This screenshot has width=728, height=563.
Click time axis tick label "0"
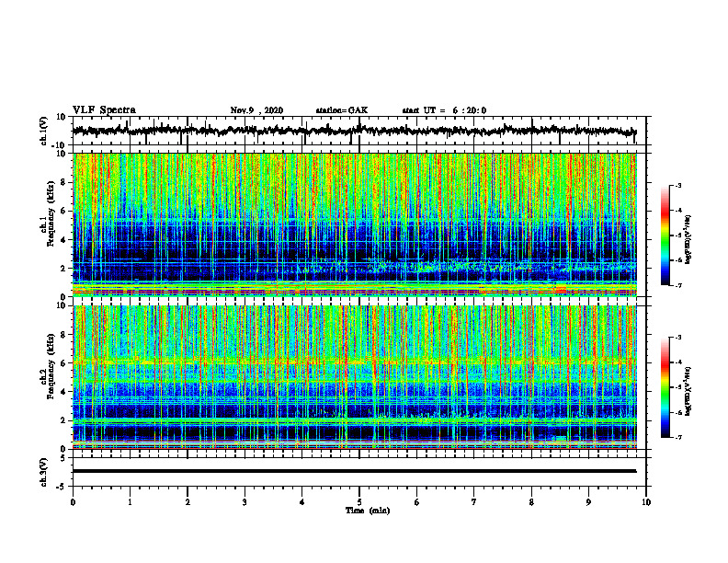click(73, 502)
